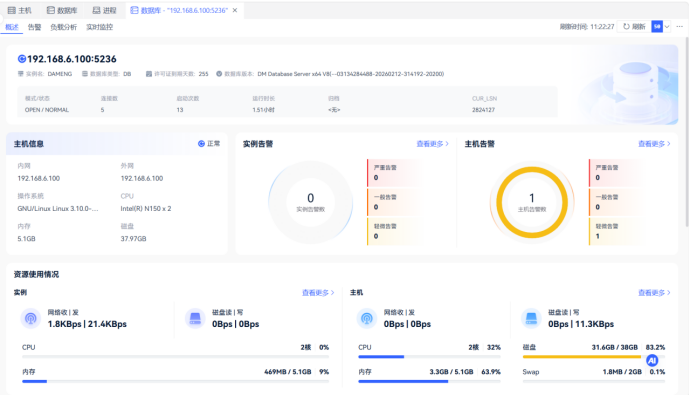The height and width of the screenshot is (395, 691).
Task: Open the 数据库 tab
Action: coord(62,10)
